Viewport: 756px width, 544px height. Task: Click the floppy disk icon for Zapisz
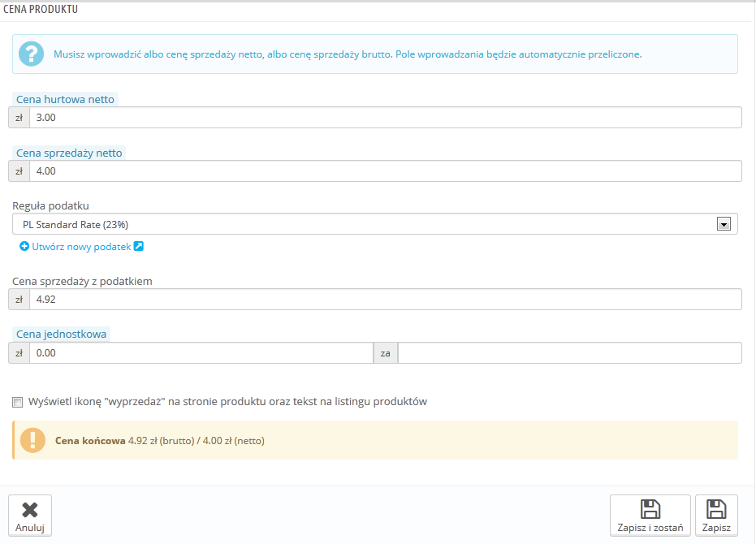pyautogui.click(x=716, y=509)
